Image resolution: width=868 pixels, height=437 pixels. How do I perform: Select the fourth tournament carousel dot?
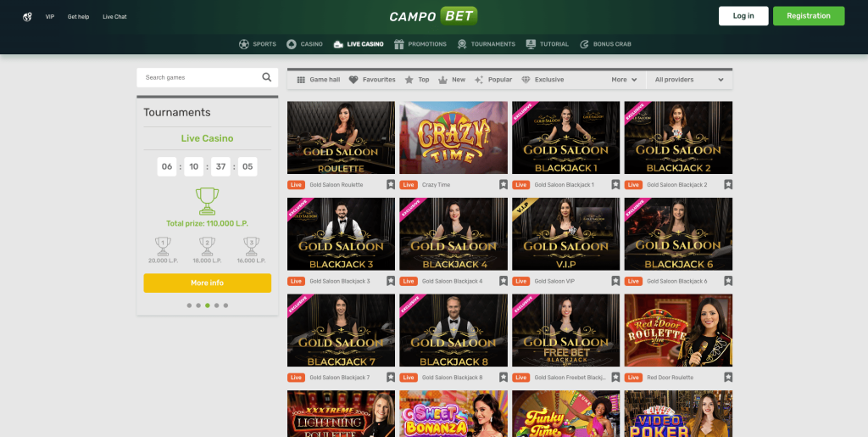point(216,305)
